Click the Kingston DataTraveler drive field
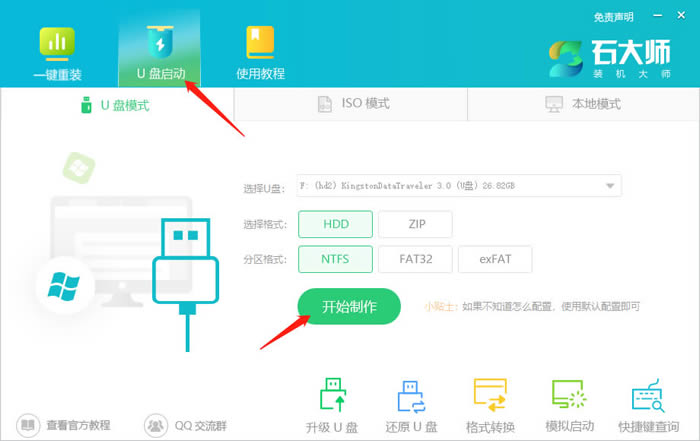700x441 pixels. [458, 186]
